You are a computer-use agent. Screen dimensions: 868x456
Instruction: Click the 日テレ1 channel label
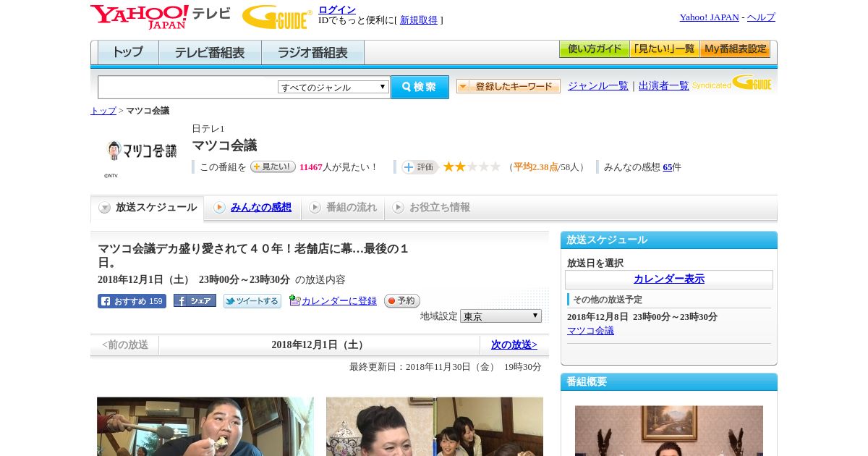point(208,129)
